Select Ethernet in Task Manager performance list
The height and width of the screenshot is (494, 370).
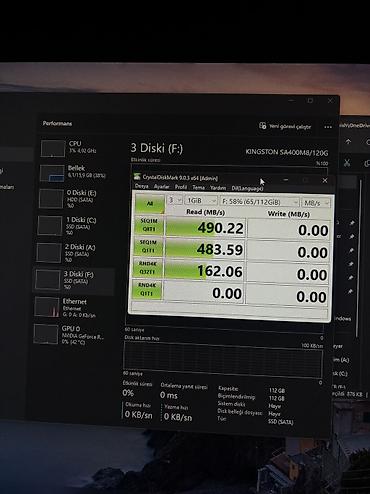(74, 307)
